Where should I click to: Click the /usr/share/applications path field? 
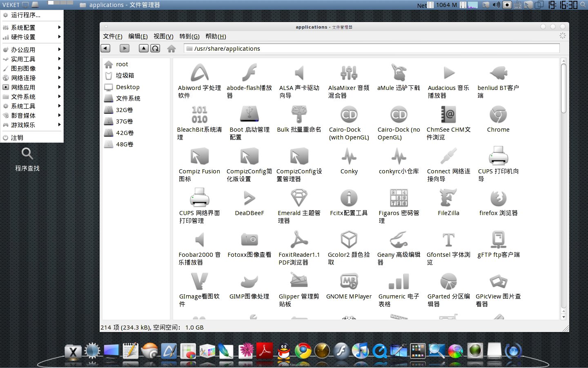[x=372, y=49]
